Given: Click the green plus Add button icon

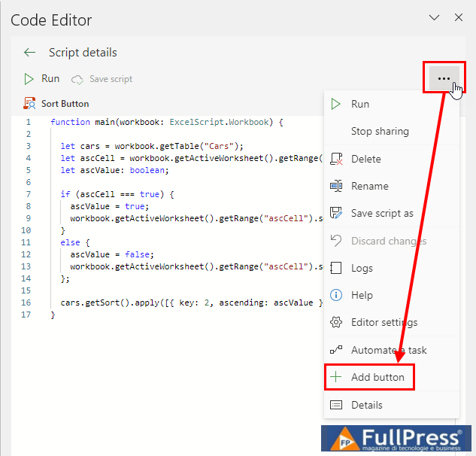Looking at the screenshot, I should click(x=335, y=377).
